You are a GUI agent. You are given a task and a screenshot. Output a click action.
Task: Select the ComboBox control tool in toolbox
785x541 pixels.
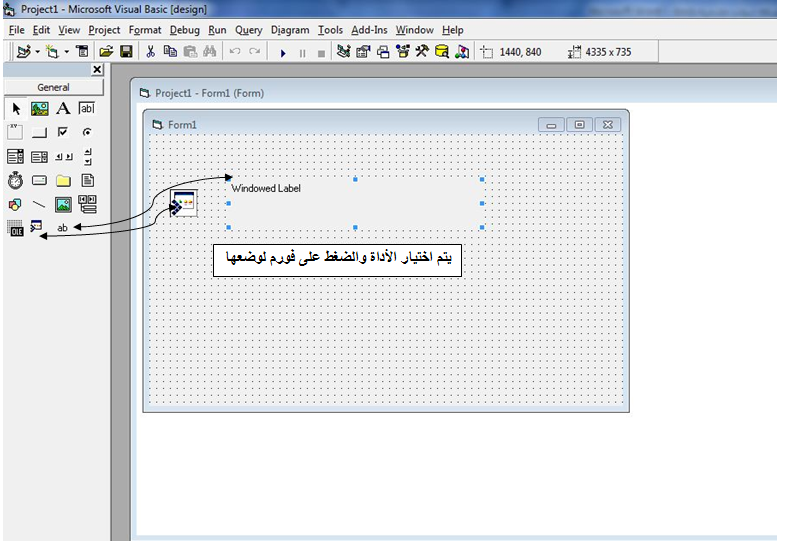pos(15,157)
